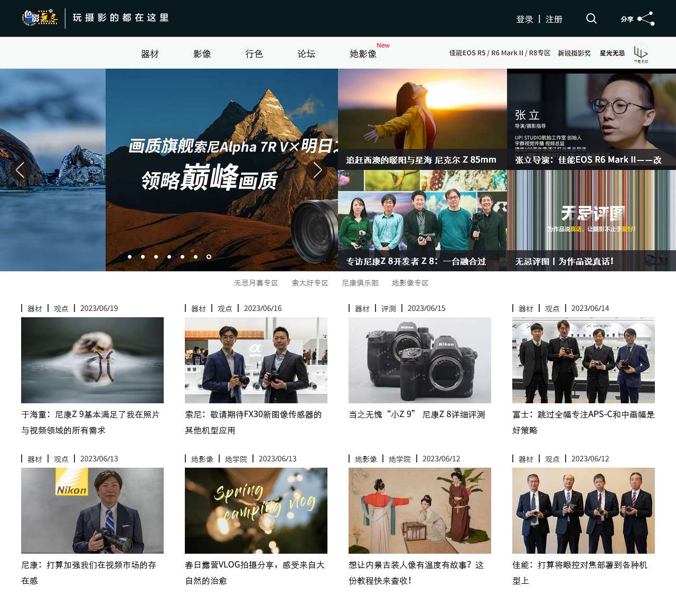Open 张立导演 佳能EOS R6 Mark II feature

point(591,119)
